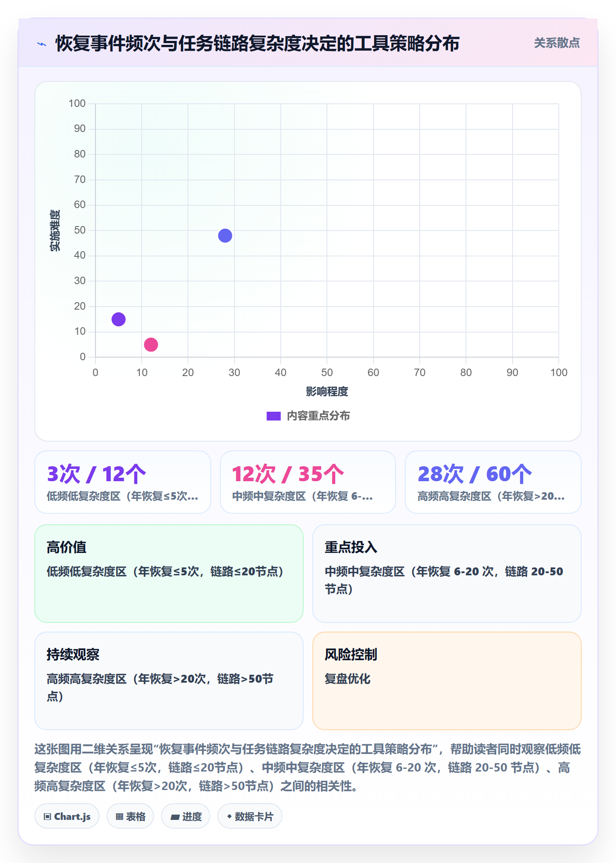Open the 风险控制 quadrant card
Image resolution: width=616 pixels, height=863 pixels.
[447, 681]
